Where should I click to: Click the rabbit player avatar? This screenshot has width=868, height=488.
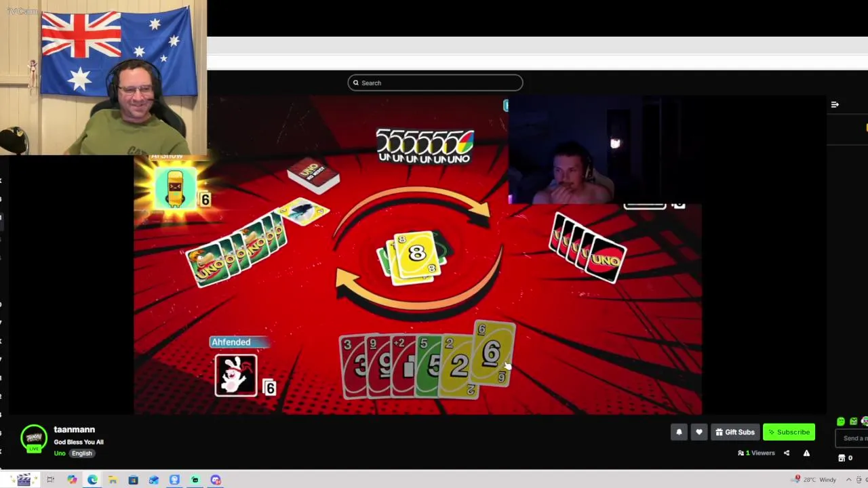click(x=236, y=375)
